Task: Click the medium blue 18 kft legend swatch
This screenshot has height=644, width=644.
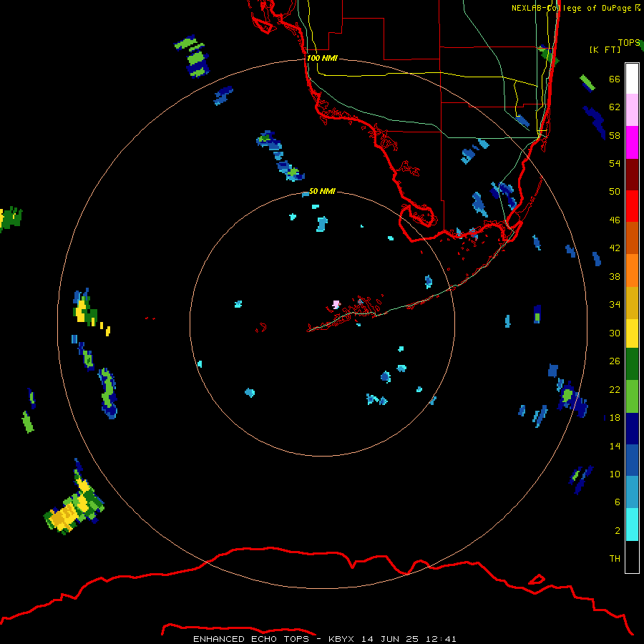Action: 632,460
